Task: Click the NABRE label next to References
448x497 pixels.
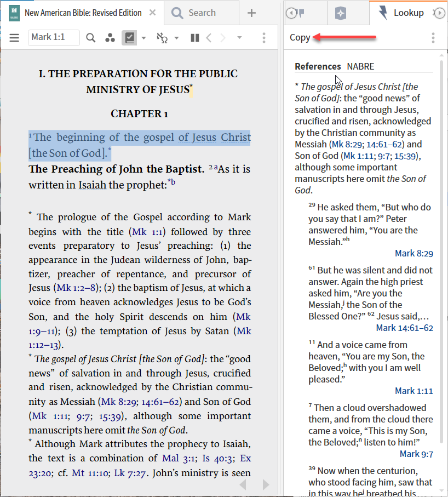Action: [360, 66]
